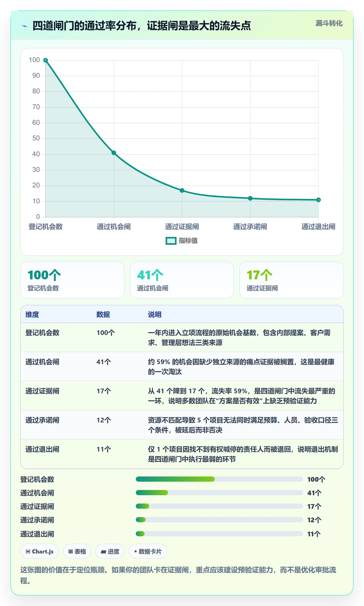Select the 100个 登记机会数 data card
Screen dimensions: 364x606
click(73, 280)
